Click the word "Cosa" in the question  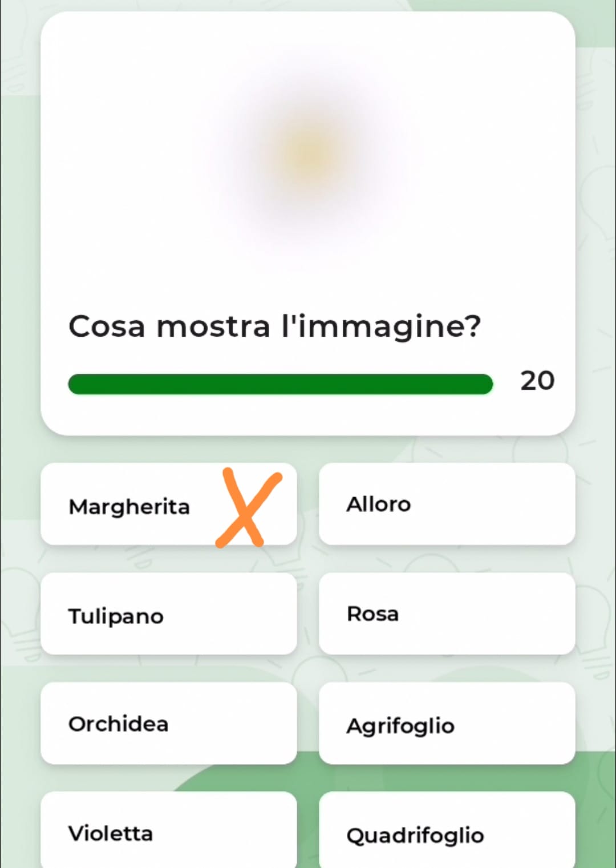[x=107, y=327]
